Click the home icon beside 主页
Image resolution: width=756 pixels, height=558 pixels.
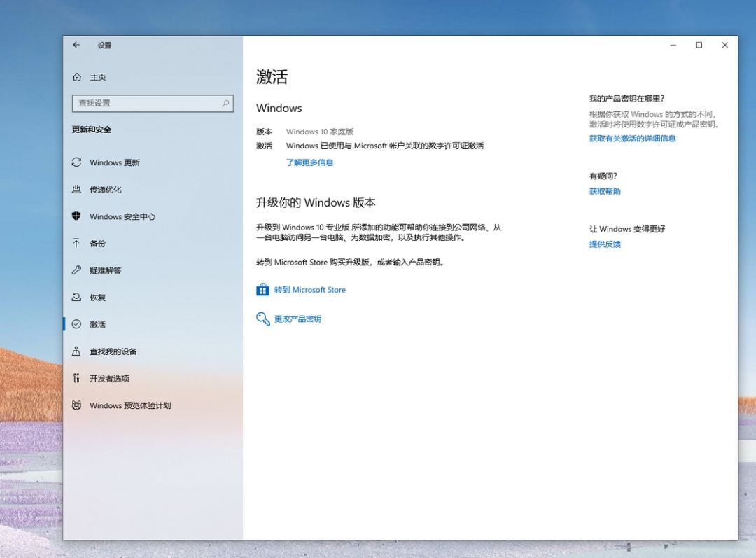(77, 77)
